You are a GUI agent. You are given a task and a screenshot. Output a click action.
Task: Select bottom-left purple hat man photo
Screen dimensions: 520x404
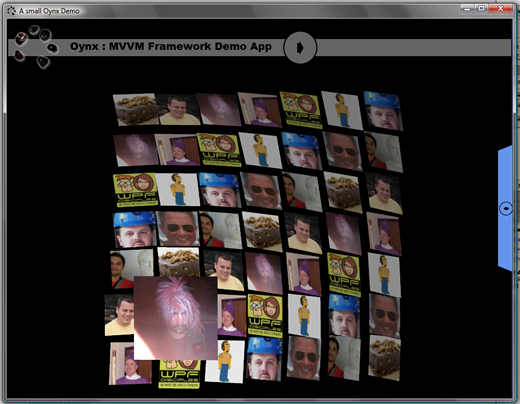coord(130,363)
